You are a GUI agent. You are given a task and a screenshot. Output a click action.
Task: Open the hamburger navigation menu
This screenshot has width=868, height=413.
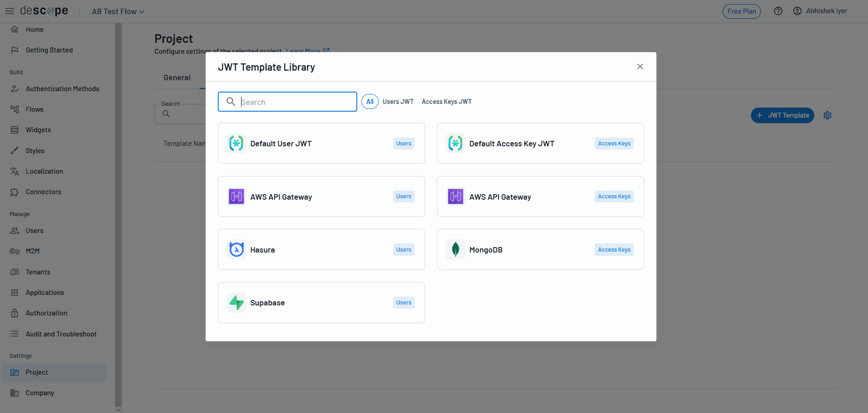click(9, 10)
